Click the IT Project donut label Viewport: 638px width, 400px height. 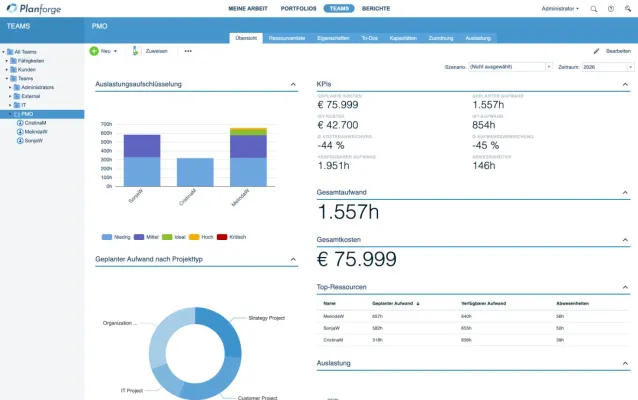click(132, 391)
